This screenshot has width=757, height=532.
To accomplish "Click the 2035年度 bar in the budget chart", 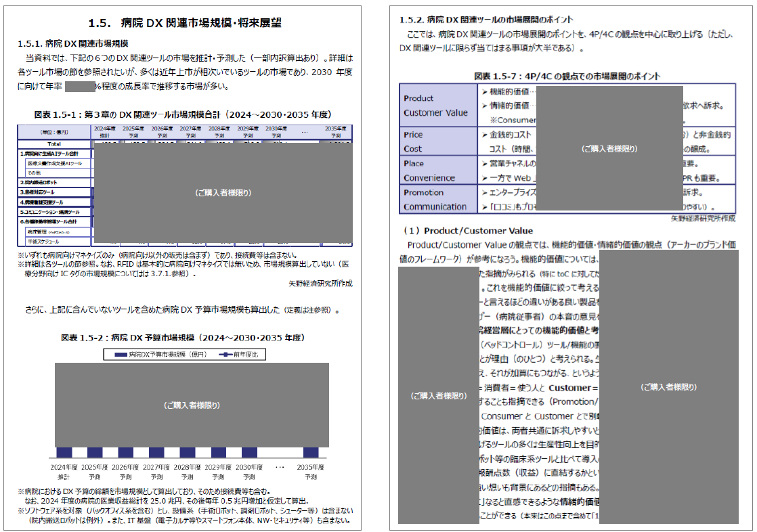I will pos(311,452).
